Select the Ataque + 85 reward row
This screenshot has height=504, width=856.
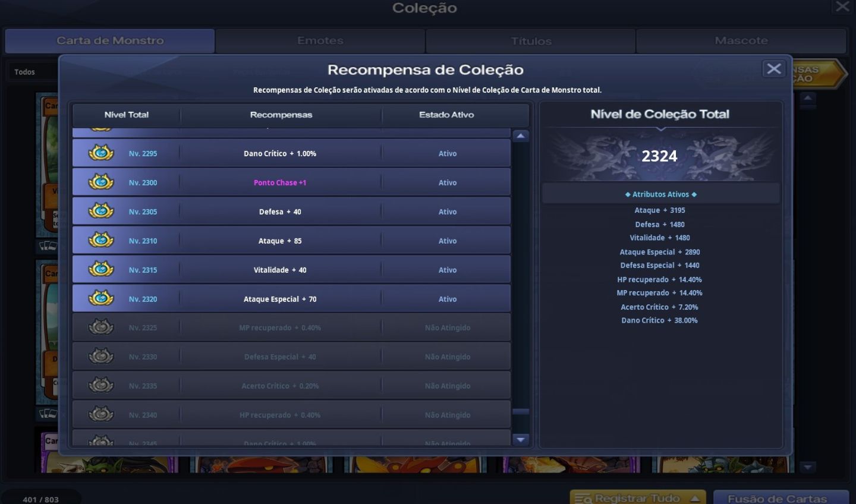(291, 241)
